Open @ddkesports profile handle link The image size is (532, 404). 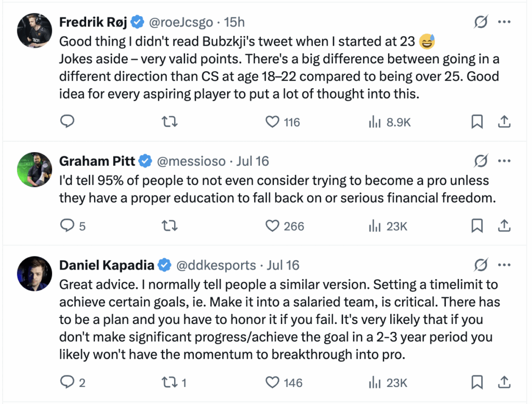[x=216, y=265]
